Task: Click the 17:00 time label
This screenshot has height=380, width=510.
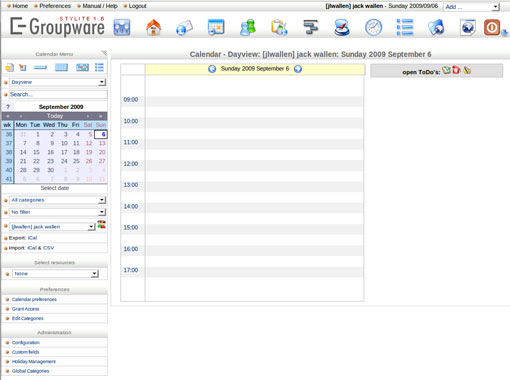Action: [131, 270]
